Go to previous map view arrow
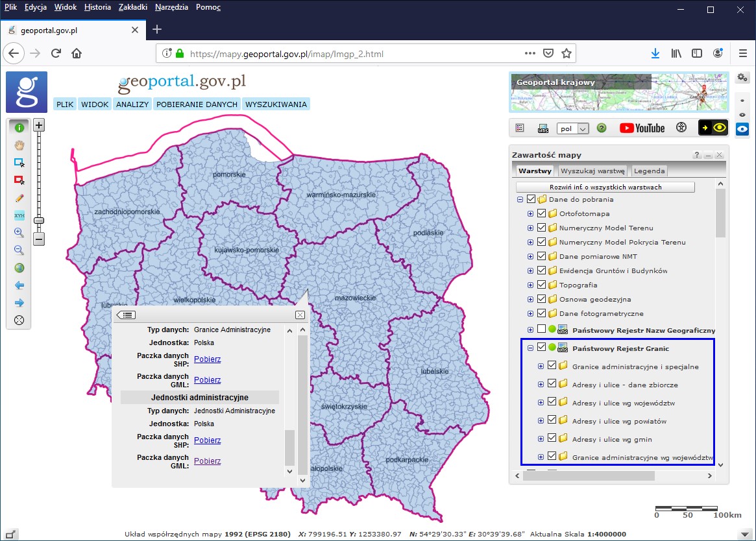The width and height of the screenshot is (756, 541). [19, 285]
